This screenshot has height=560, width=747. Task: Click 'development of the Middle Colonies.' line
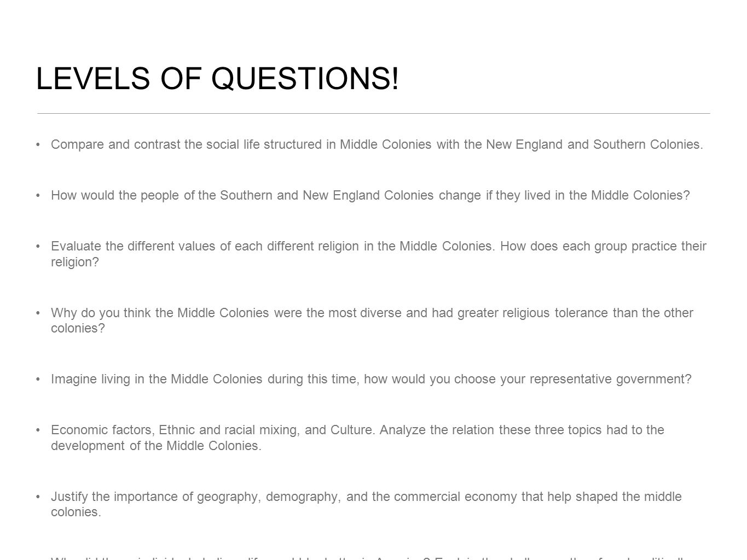click(x=156, y=446)
